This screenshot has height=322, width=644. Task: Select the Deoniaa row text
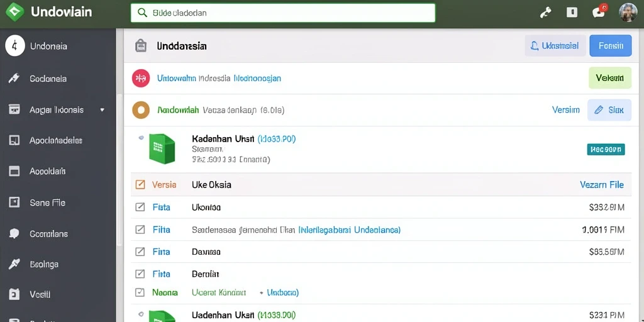[206, 252]
